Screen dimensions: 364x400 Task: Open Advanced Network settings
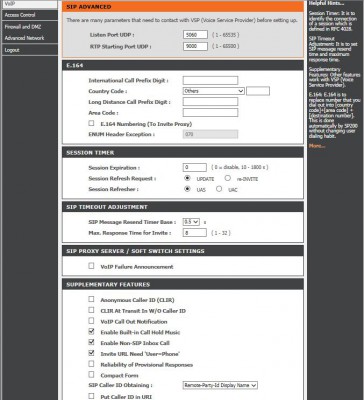[x=30, y=38]
